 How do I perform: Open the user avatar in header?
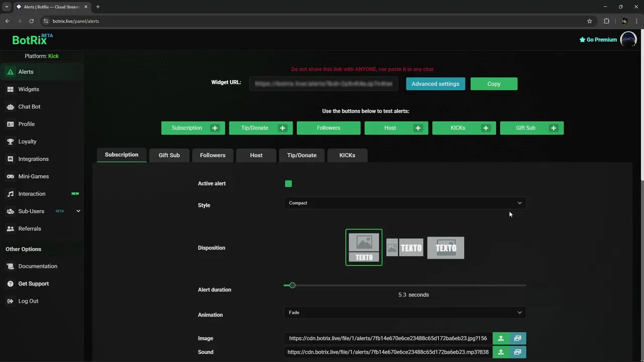pos(628,39)
